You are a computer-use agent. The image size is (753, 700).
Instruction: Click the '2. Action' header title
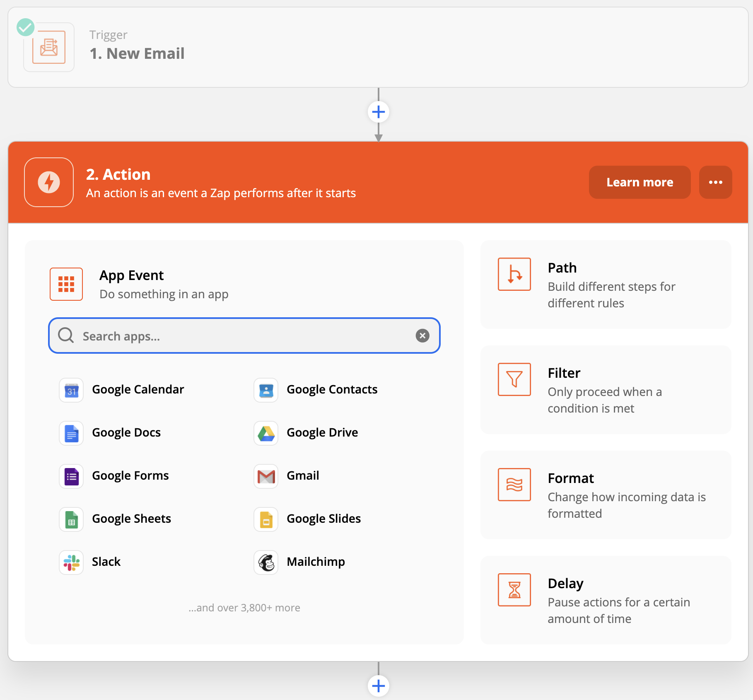(118, 174)
